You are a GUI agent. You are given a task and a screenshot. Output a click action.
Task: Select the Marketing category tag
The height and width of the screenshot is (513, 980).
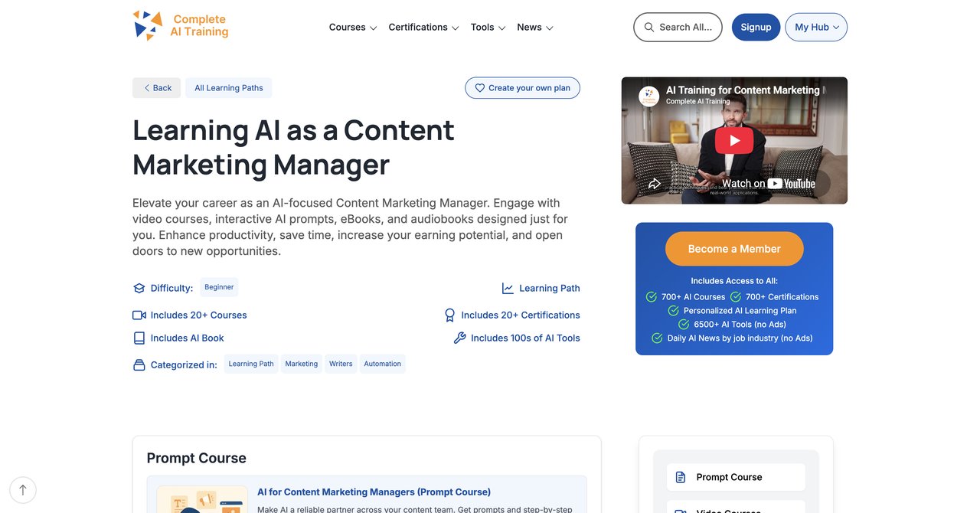tap(302, 364)
